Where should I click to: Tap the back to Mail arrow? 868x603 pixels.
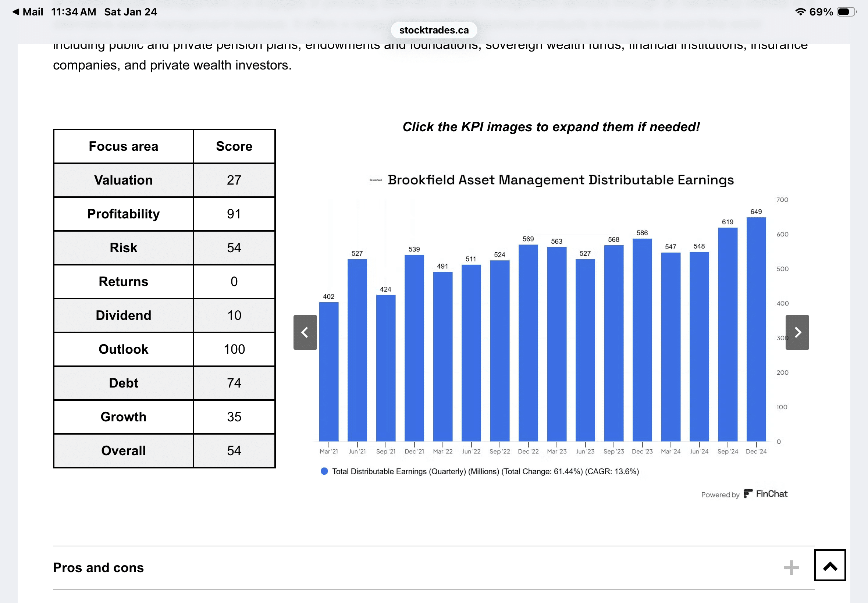pos(16,12)
